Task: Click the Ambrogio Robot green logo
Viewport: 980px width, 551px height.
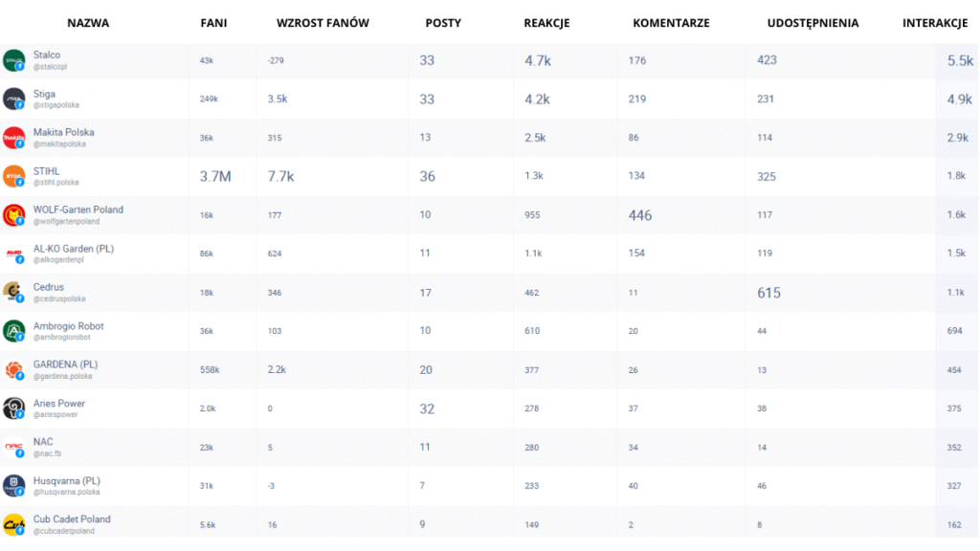Action: point(13,331)
